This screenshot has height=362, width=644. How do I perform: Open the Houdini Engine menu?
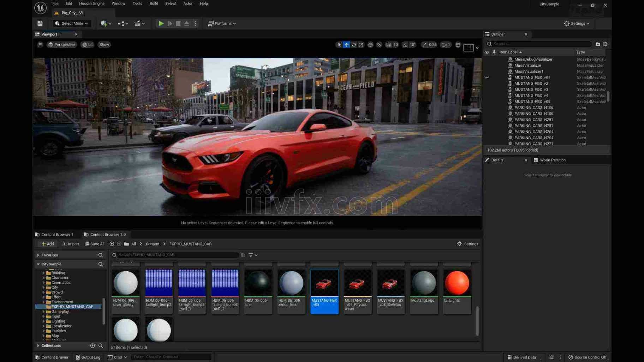click(92, 4)
